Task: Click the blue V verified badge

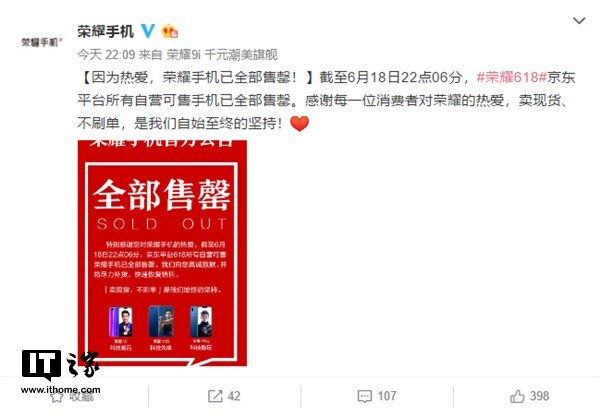Action: (148, 31)
